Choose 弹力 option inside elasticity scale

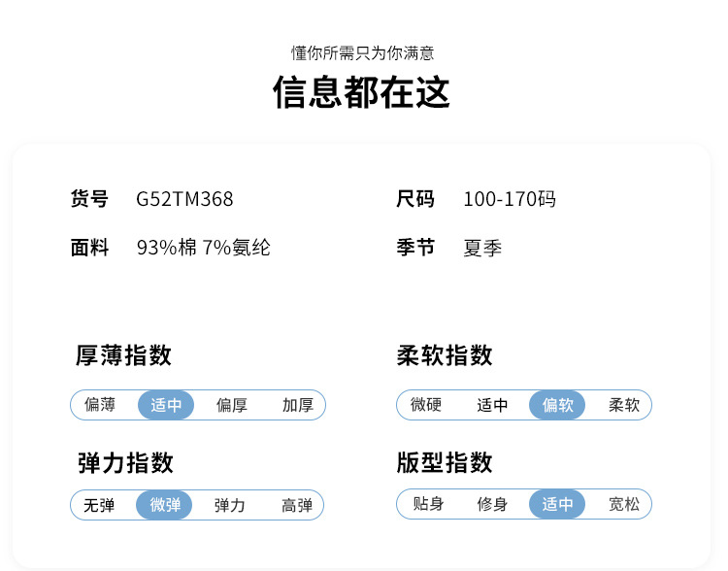[229, 505]
